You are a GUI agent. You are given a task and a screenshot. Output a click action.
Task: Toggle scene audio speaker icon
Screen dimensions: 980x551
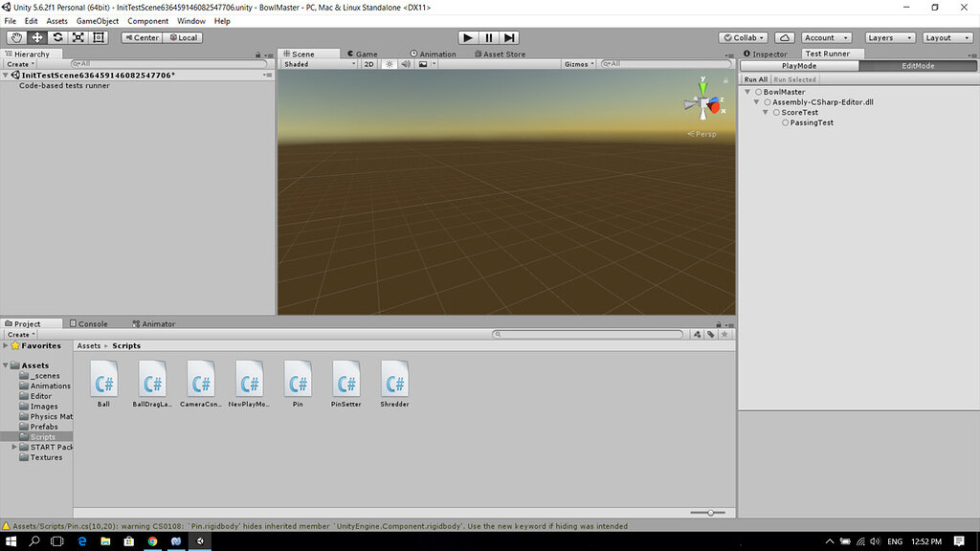pos(406,64)
